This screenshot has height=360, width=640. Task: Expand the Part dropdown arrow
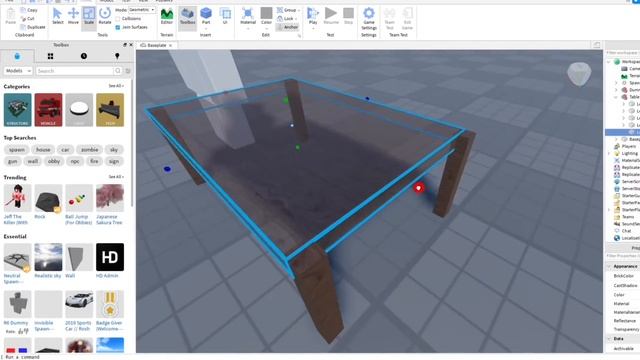click(206, 29)
